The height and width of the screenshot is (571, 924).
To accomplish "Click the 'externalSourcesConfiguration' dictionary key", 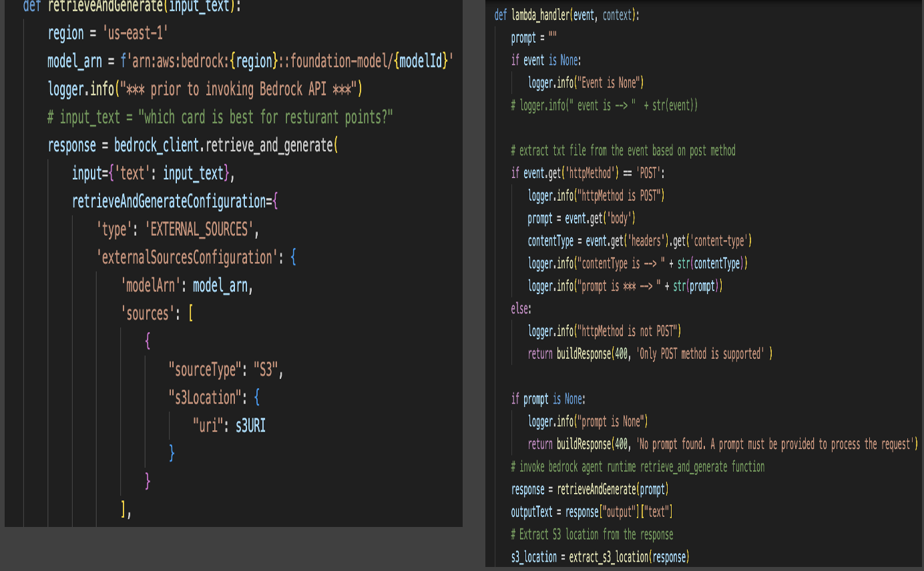I will pos(187,257).
